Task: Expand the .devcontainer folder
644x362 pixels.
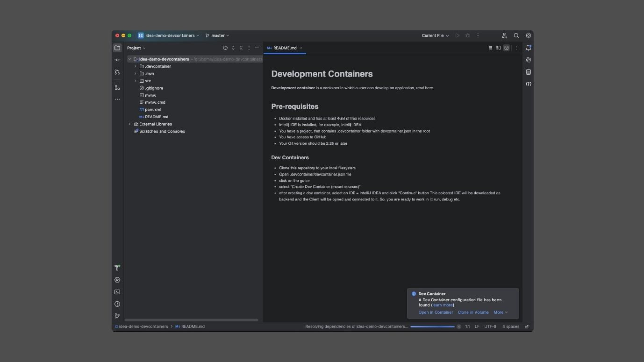Action: tap(136, 66)
